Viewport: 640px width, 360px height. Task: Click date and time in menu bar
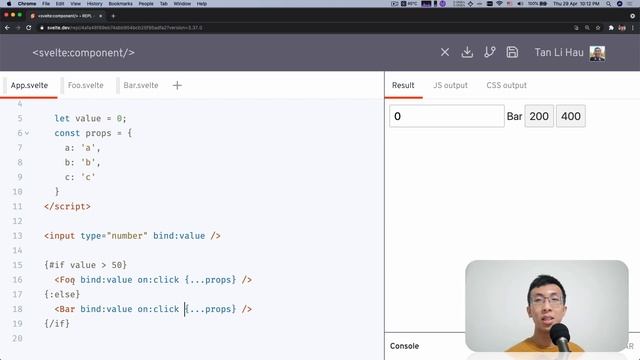tap(576, 4)
